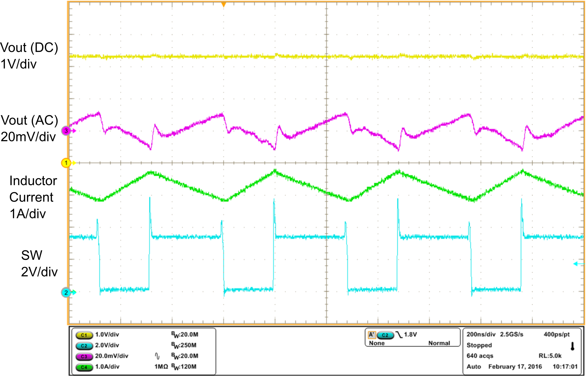Open the C3 channel badge settings
This screenshot has width=588, height=376.
coord(84,356)
